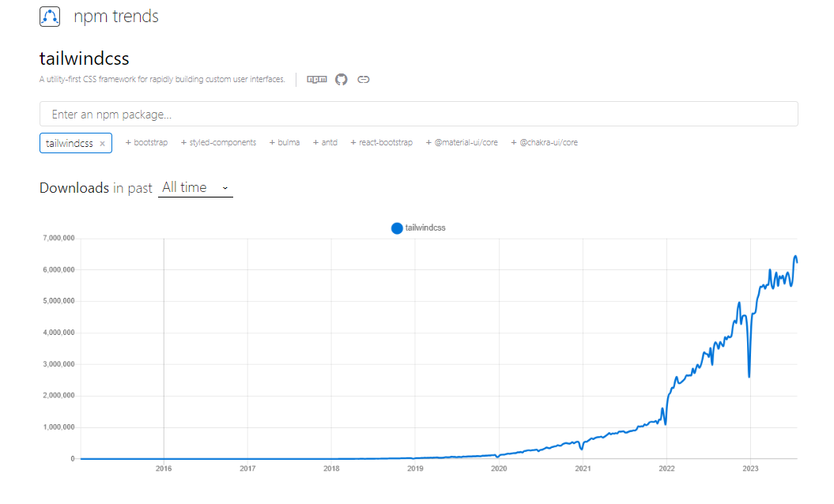
Task: Add styled-components to the comparison
Action: pyautogui.click(x=218, y=142)
